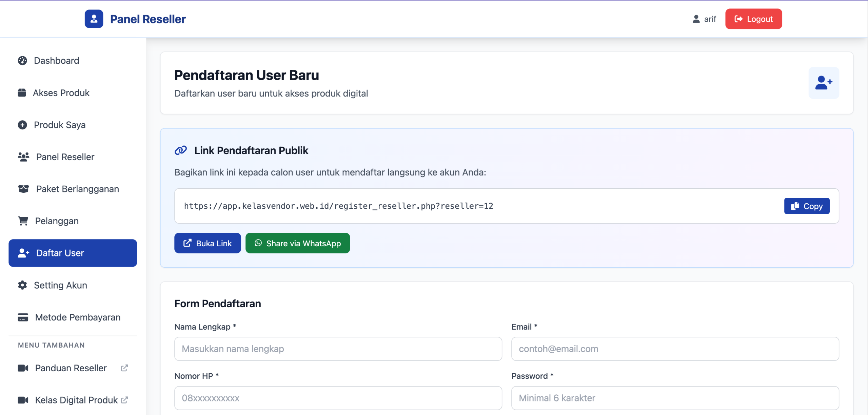The height and width of the screenshot is (415, 868).
Task: Click the Setting Akun gear icon
Action: tap(22, 285)
